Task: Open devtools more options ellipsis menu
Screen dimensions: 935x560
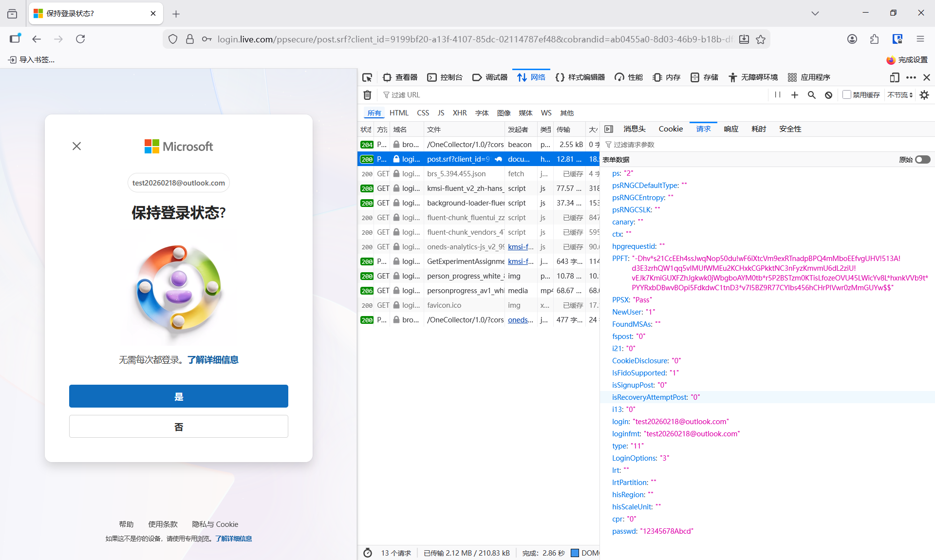Action: 911,77
